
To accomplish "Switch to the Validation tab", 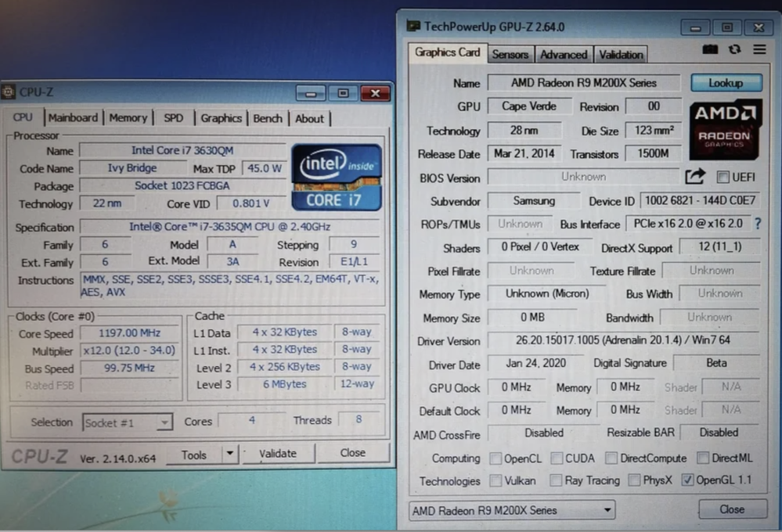I will tap(621, 54).
